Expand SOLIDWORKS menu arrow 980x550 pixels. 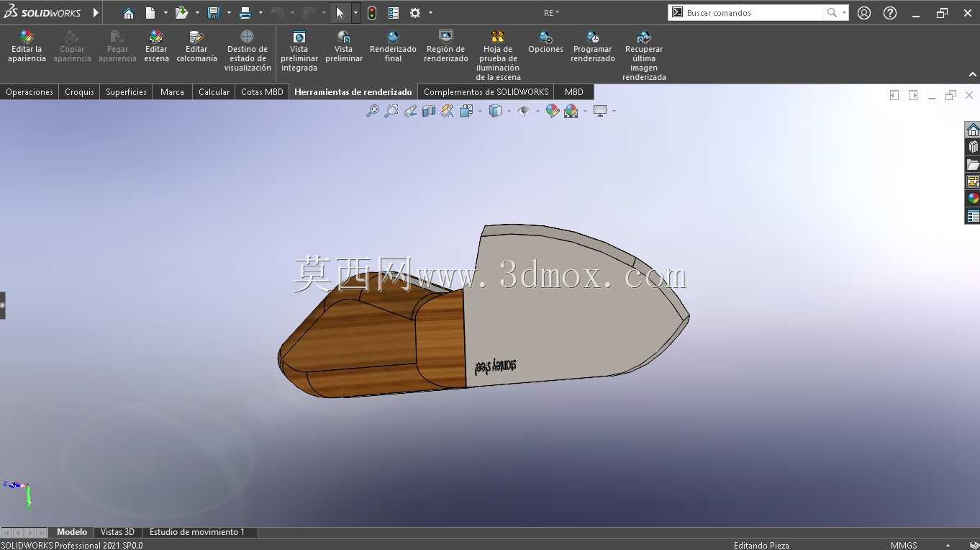pos(96,13)
